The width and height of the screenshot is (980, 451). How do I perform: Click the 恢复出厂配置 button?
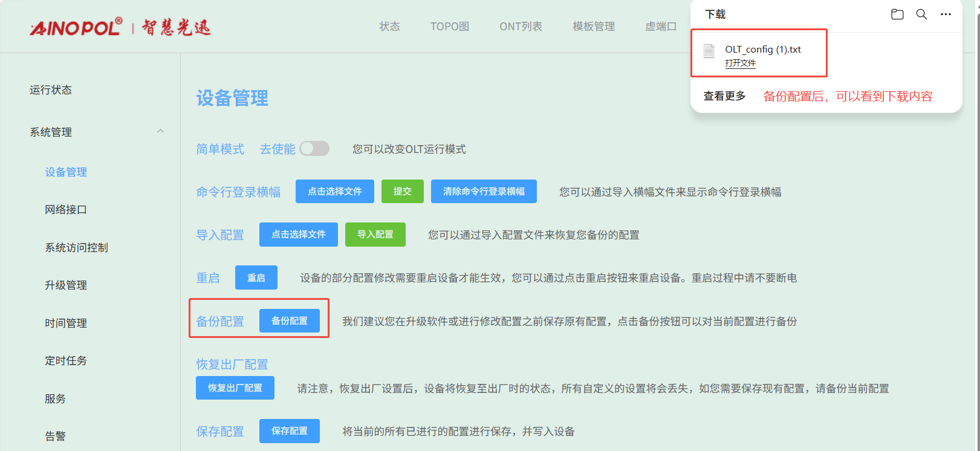(x=235, y=388)
